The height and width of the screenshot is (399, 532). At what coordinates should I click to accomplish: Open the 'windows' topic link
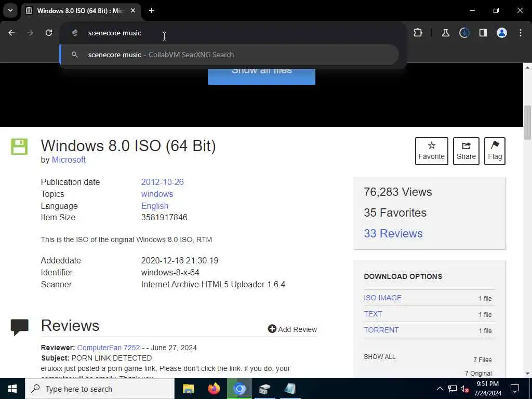click(157, 194)
